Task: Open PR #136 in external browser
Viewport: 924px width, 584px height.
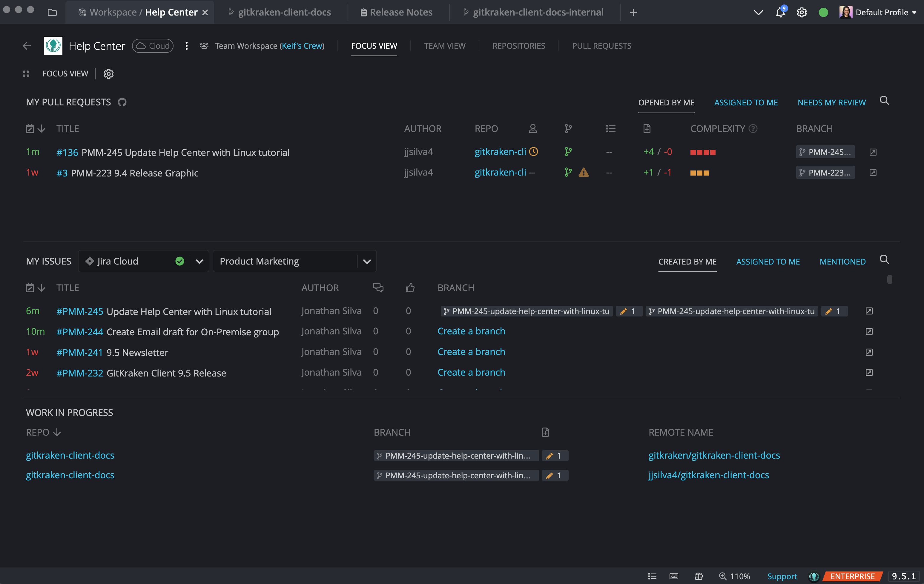Action: 873,152
